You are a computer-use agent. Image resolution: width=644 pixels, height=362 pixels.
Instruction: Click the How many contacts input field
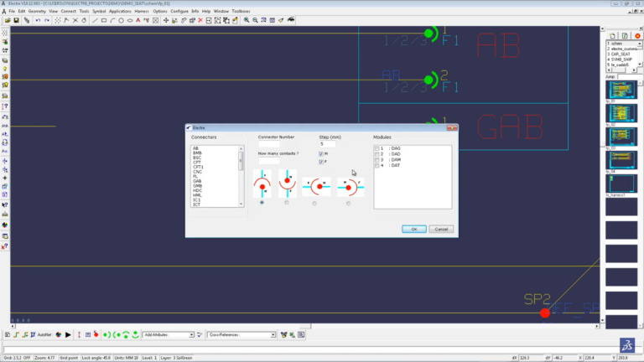tap(269, 161)
